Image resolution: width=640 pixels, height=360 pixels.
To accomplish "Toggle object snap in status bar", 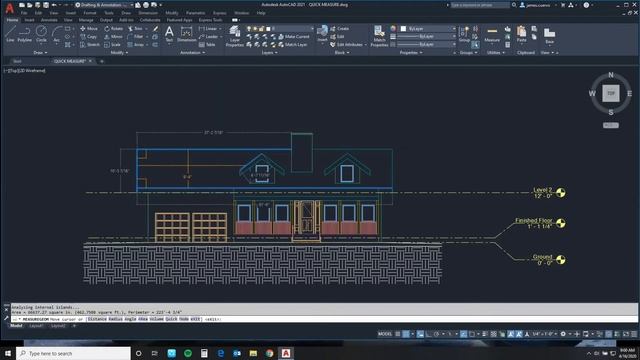I will tap(472, 334).
